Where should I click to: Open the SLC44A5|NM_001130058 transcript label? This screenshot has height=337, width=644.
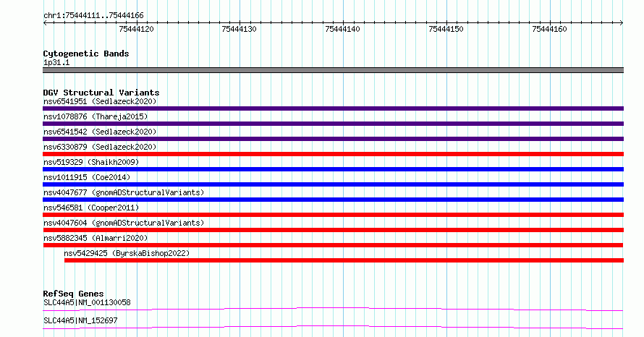[x=87, y=302]
